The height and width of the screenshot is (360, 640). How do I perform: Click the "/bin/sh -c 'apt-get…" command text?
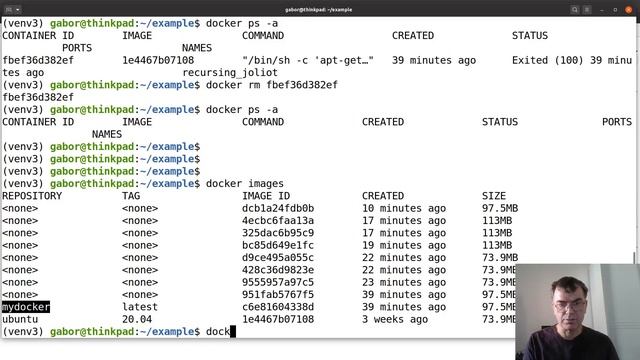pos(308,60)
